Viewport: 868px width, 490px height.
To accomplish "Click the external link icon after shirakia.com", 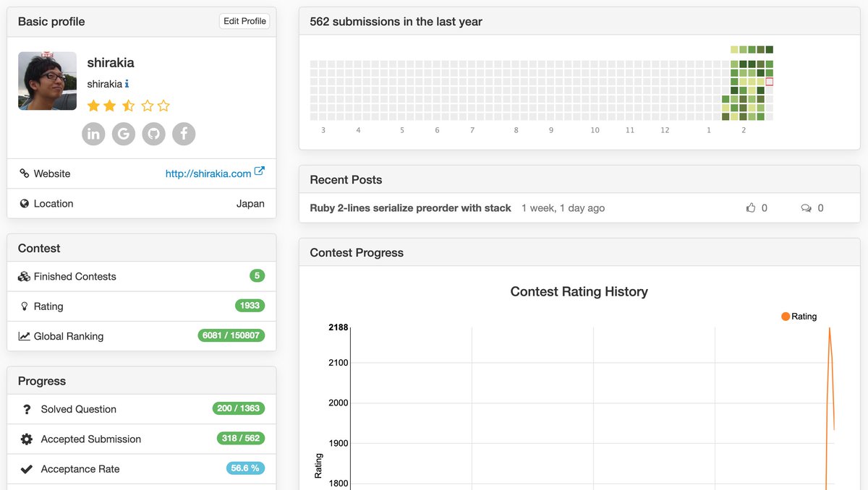I will point(260,172).
